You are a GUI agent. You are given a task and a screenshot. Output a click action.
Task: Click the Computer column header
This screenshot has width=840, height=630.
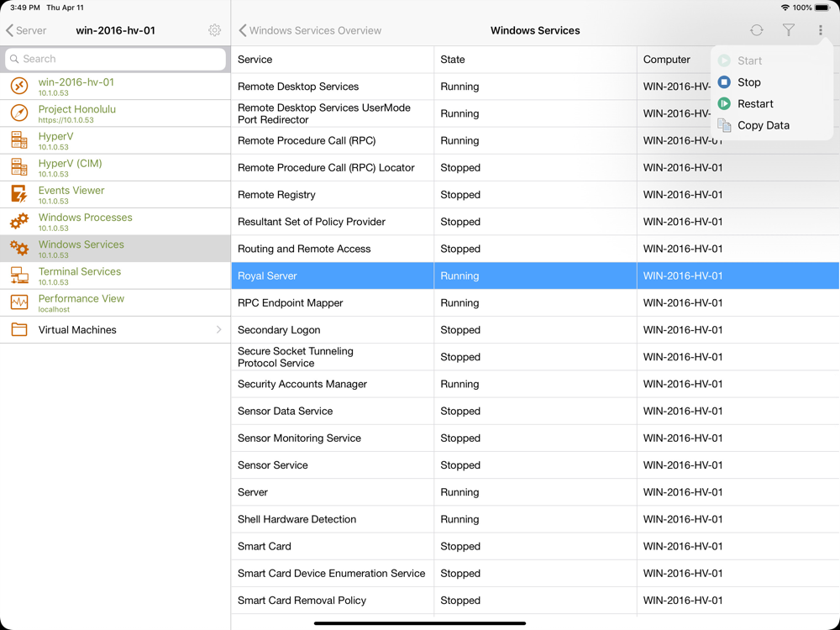pyautogui.click(x=666, y=60)
